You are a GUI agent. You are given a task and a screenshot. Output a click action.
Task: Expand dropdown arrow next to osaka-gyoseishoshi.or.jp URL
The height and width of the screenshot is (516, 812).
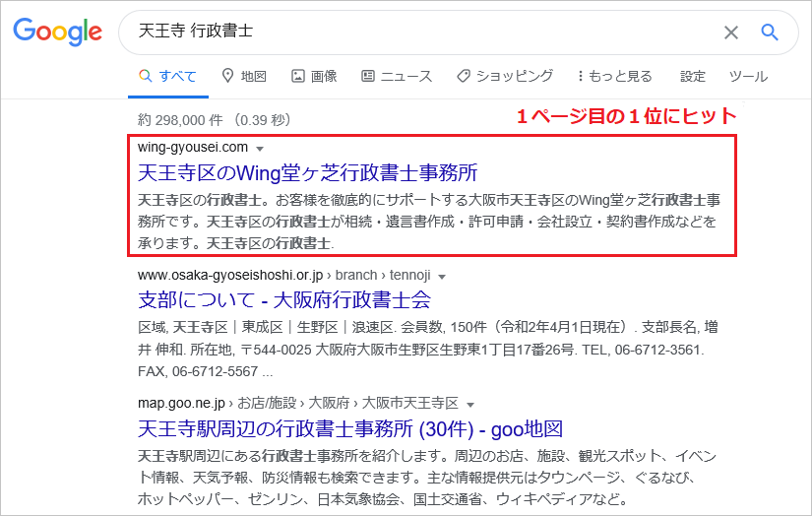442,277
